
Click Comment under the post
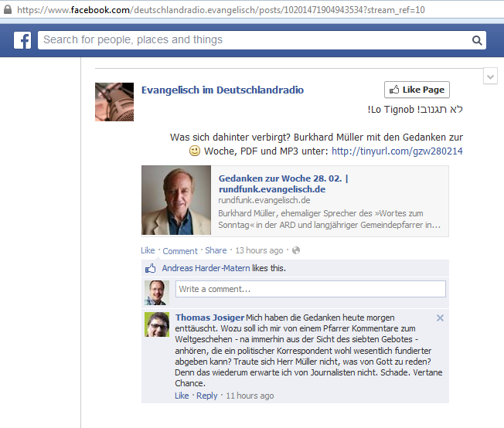[x=180, y=251]
